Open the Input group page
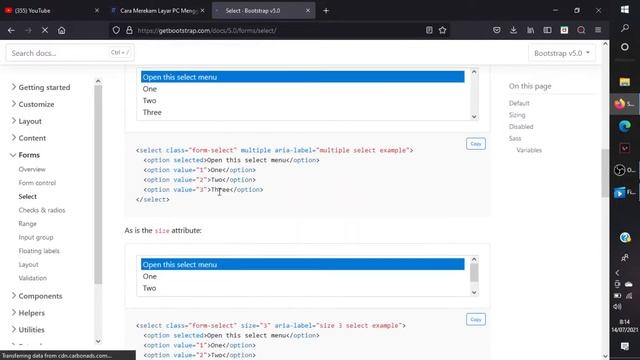640x360 pixels. point(36,237)
